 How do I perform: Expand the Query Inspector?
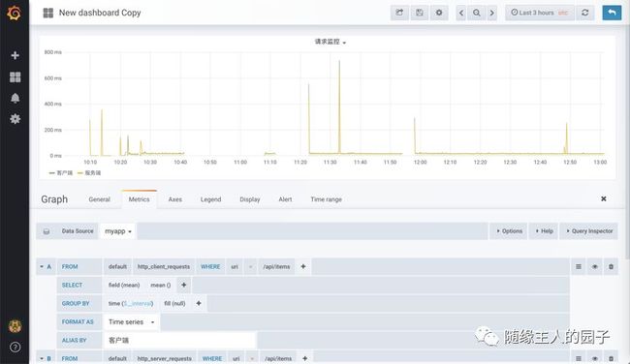click(589, 231)
